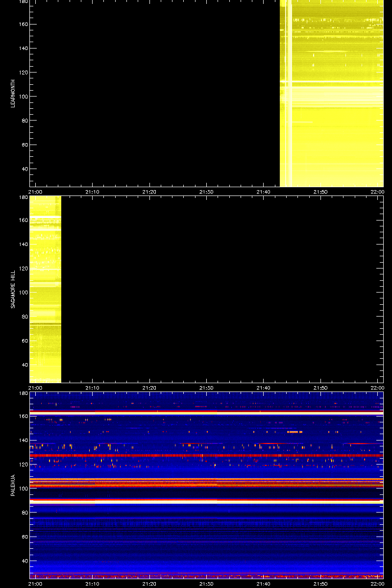This screenshot has height=588, width=392.
Task: Select the 21:10 tick under the Learmonth plot
Action: pyautogui.click(x=92, y=192)
